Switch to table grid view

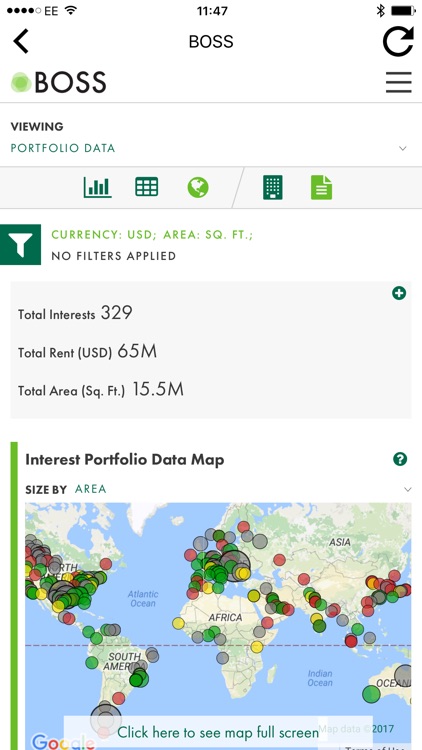pos(146,187)
